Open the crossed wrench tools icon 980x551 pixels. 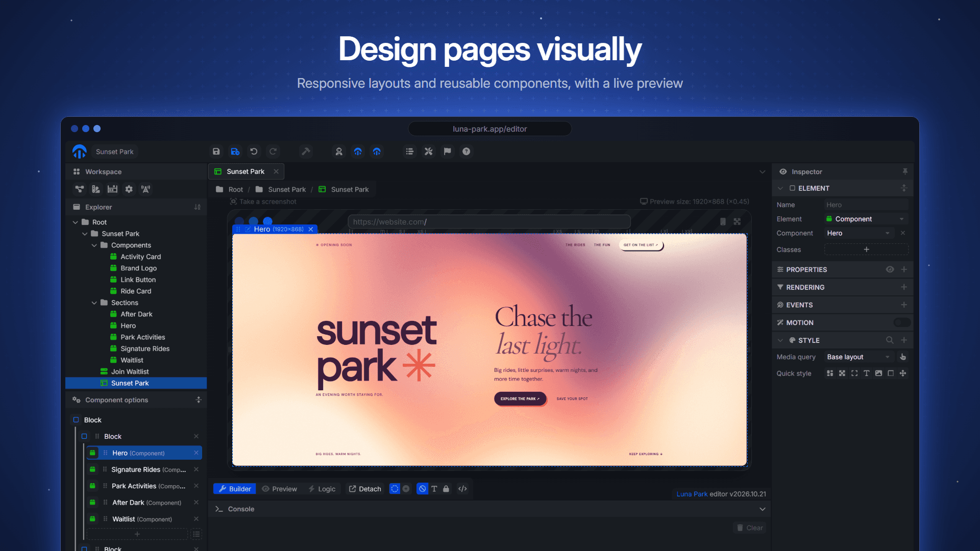(x=428, y=152)
